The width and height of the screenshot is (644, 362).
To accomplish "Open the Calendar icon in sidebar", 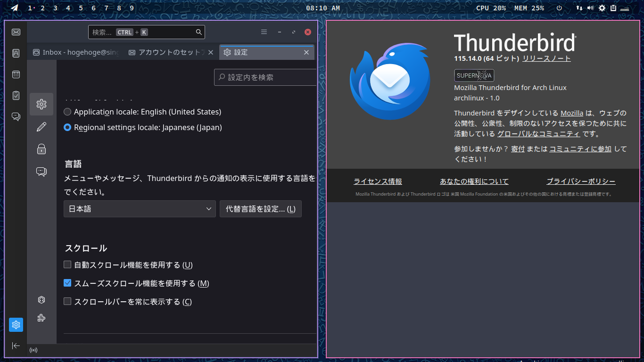I will pyautogui.click(x=16, y=74).
